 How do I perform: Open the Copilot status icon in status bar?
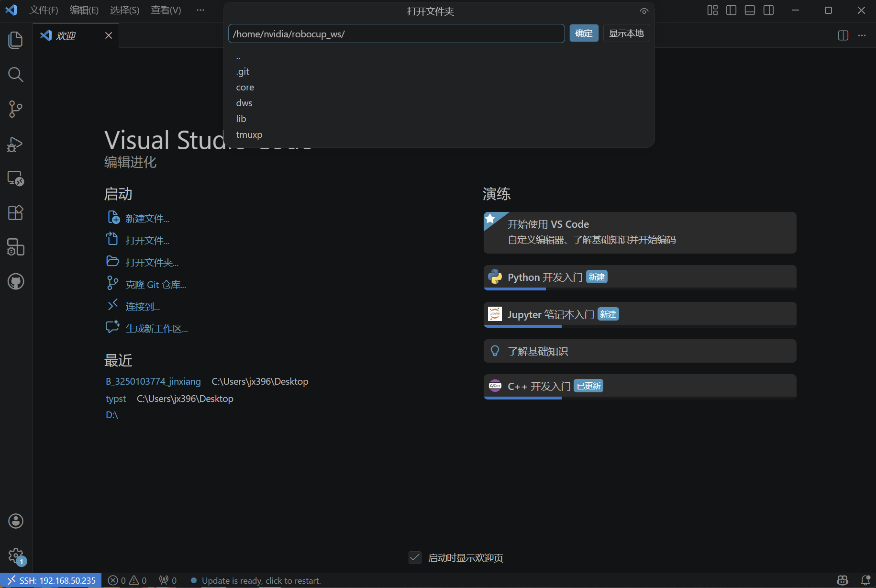(x=843, y=580)
